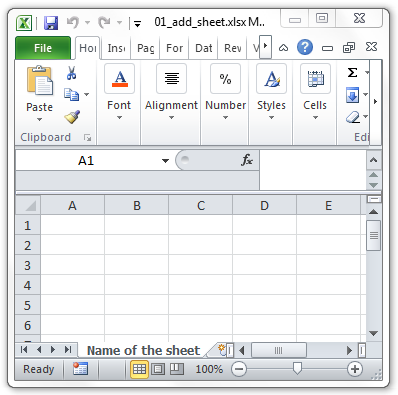Click inside the formula bar input
Screen dimensions: 398x395
[313, 170]
